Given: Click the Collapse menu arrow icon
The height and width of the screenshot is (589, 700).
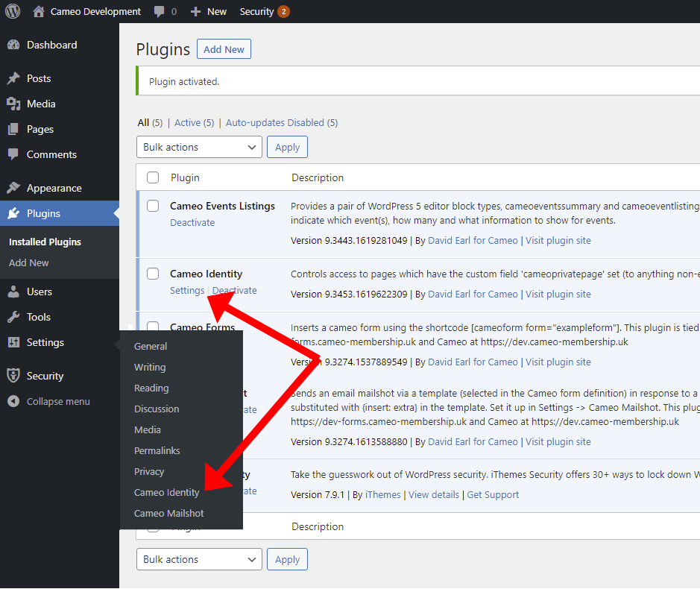Looking at the screenshot, I should click(13, 401).
